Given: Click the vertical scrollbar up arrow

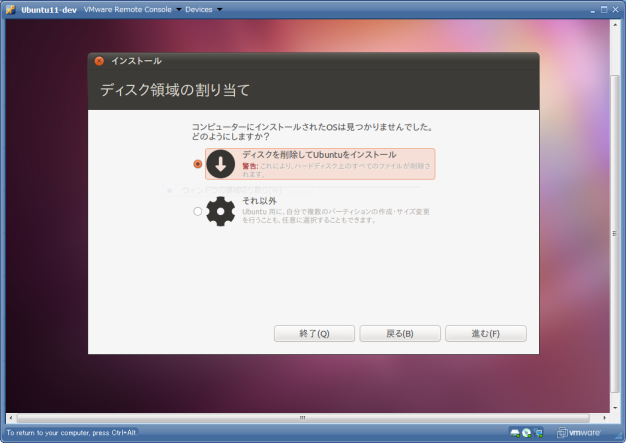Looking at the screenshot, I should pos(615,24).
